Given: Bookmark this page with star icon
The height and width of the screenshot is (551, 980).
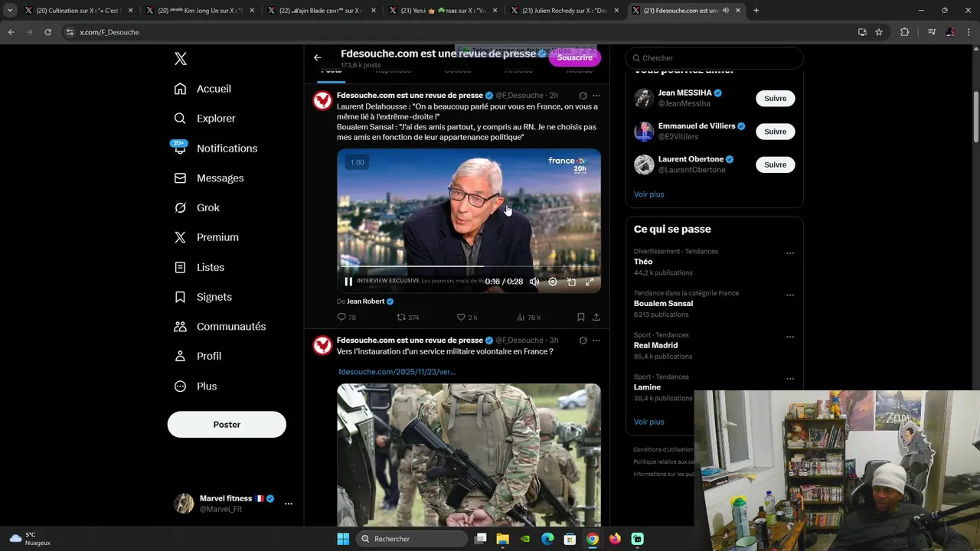Looking at the screenshot, I should (x=879, y=32).
